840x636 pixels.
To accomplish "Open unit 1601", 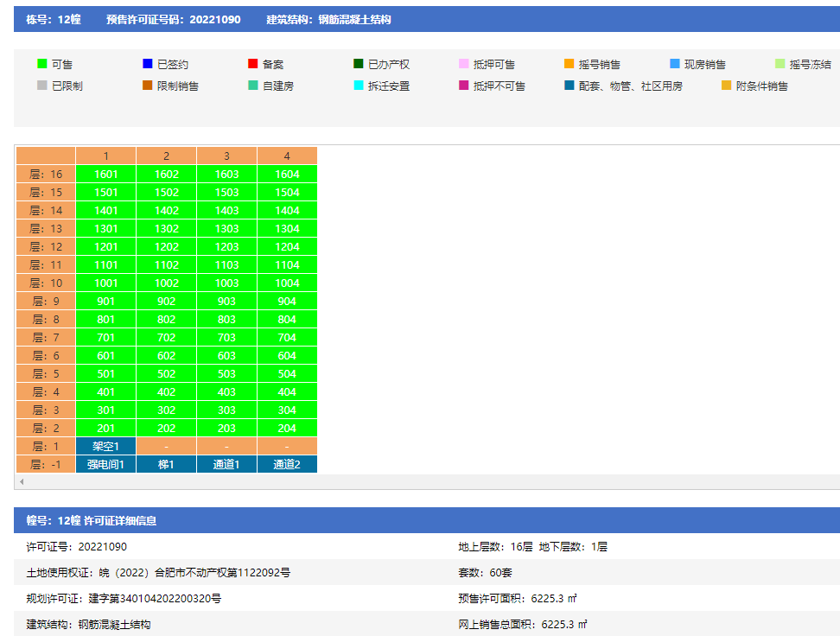I will pos(106,175).
